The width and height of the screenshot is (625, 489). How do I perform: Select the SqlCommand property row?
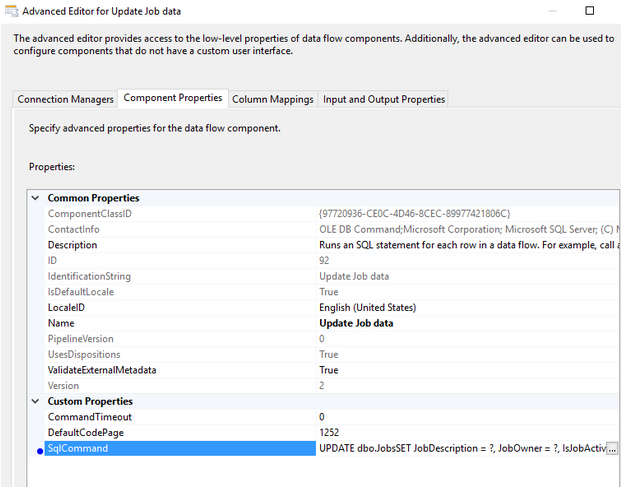click(x=180, y=448)
